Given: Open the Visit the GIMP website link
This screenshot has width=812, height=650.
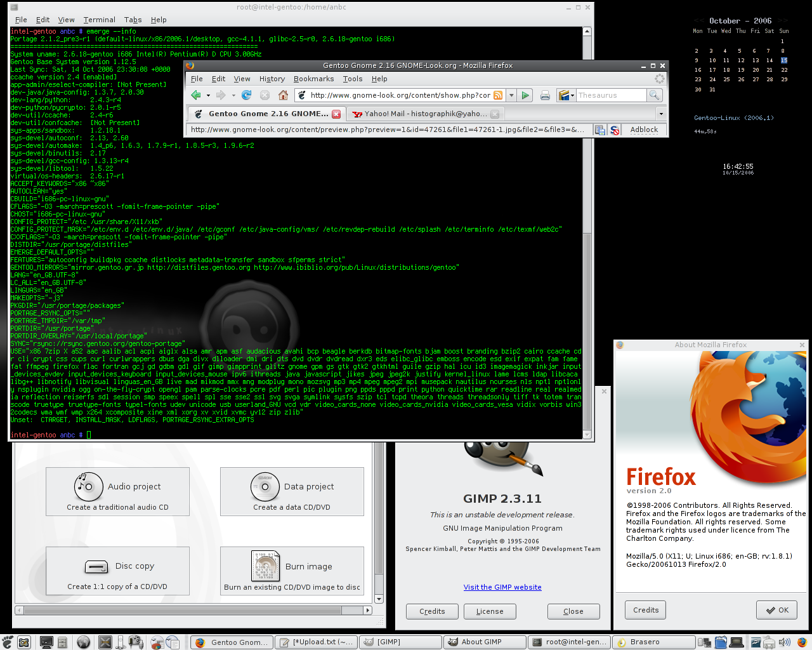Looking at the screenshot, I should point(502,587).
